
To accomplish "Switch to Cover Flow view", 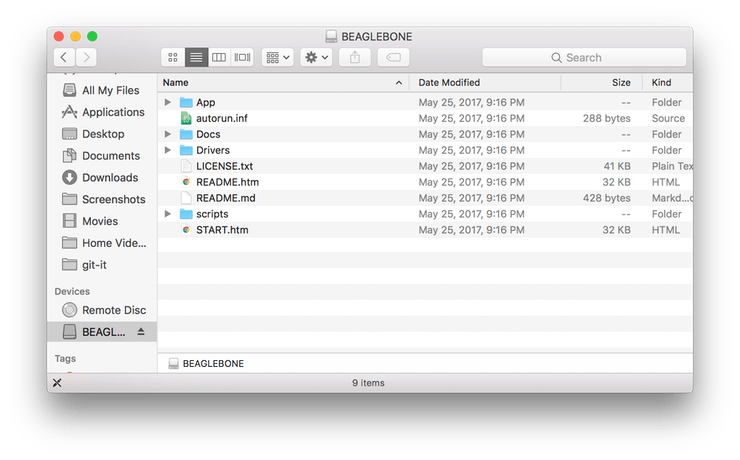I will pyautogui.click(x=243, y=58).
